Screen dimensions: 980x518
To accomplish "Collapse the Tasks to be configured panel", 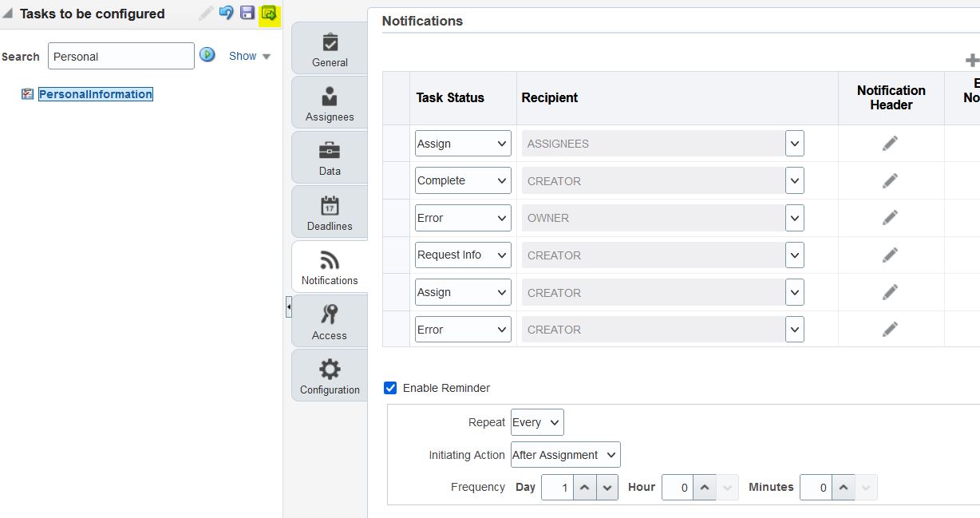I will click(x=8, y=14).
